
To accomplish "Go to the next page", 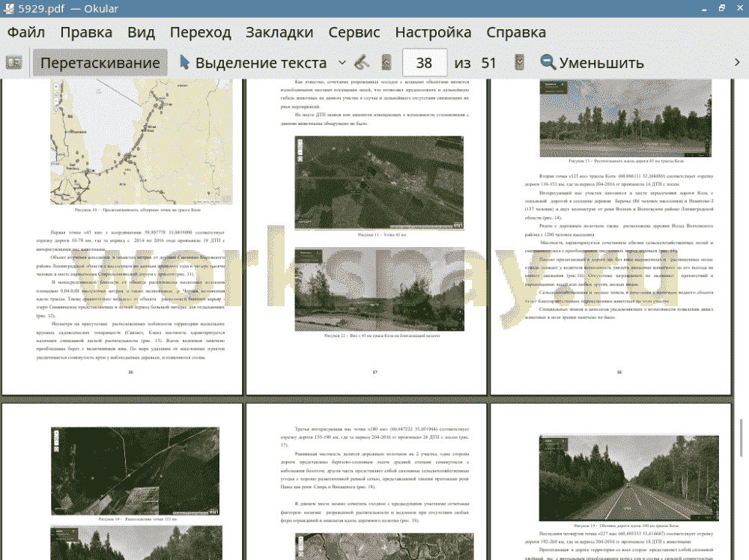I will point(519,63).
